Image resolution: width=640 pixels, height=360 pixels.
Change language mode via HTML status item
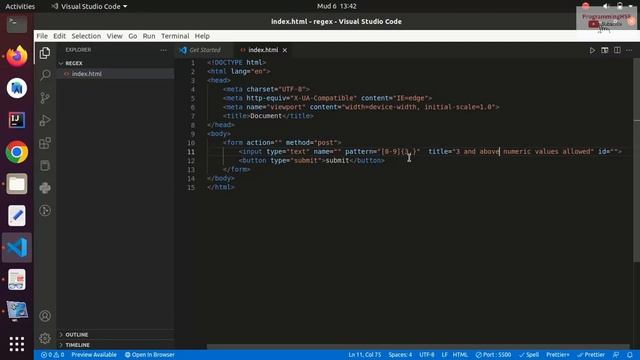(x=460, y=355)
